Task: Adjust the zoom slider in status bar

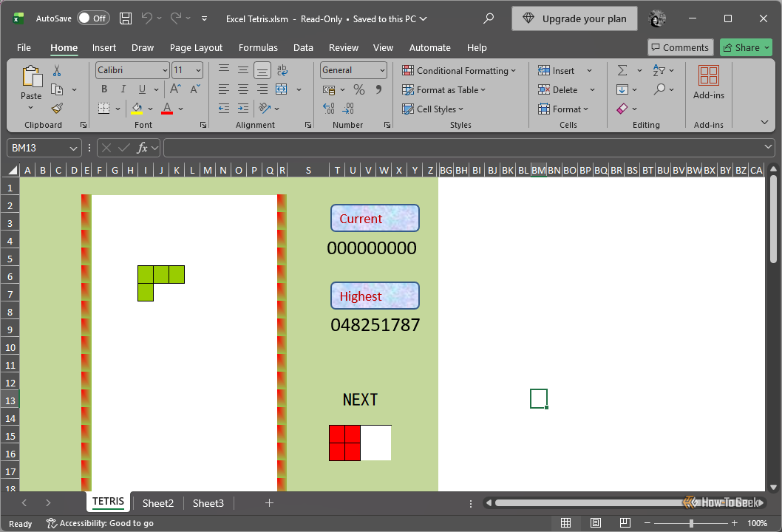Action: (691, 523)
